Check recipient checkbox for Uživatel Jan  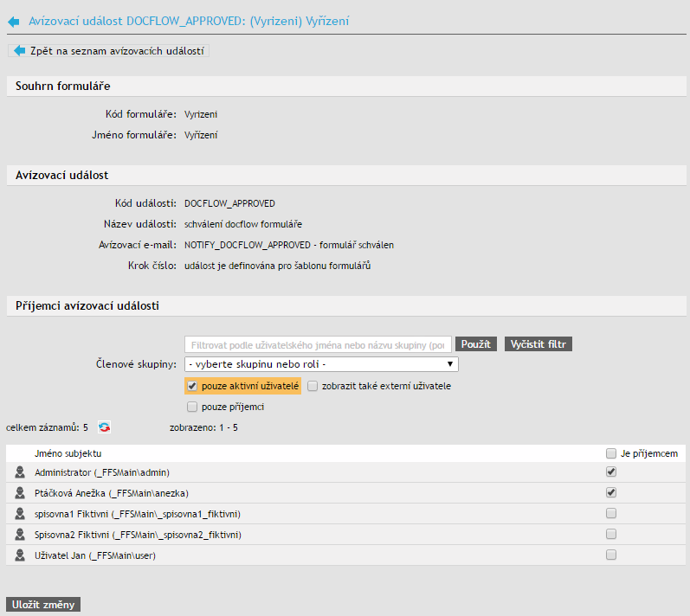(611, 555)
